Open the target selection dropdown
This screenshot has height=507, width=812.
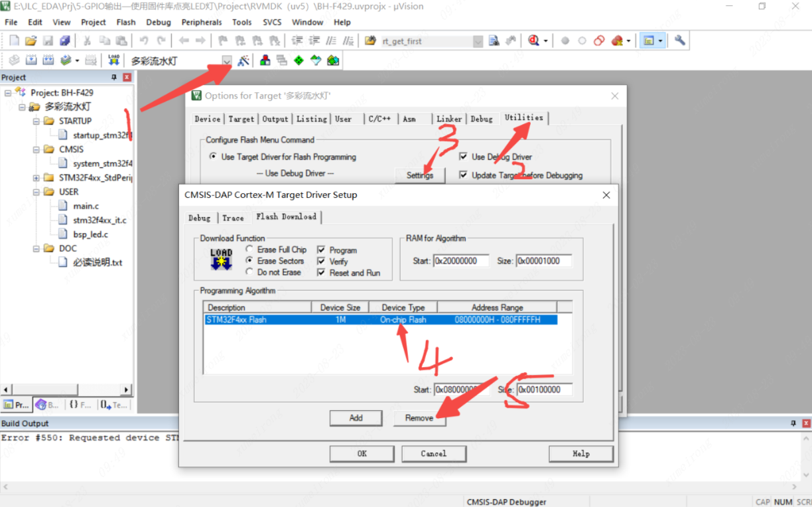click(x=227, y=60)
